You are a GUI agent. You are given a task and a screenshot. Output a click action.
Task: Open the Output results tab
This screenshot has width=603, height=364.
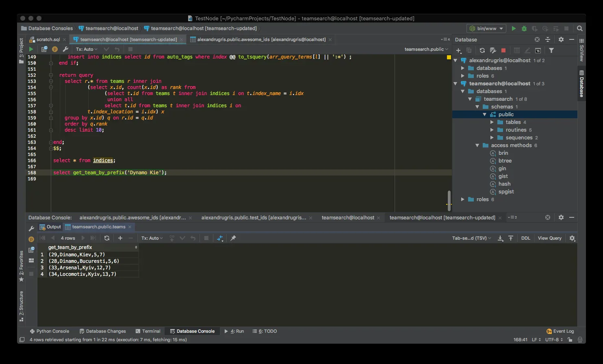pos(50,227)
